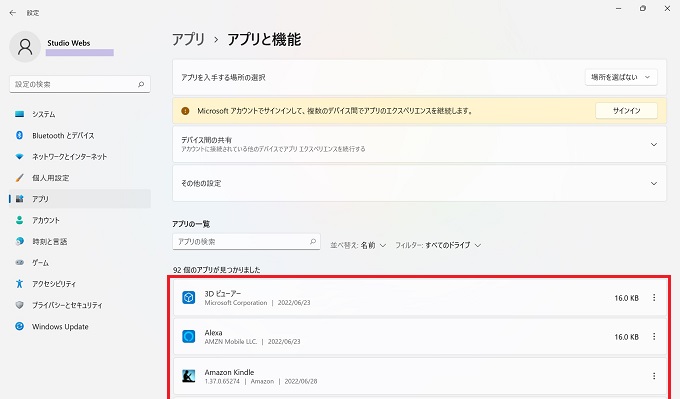Open the 並べ替え: 名前 sort dropdown
The width and height of the screenshot is (680, 399).
coord(358,245)
